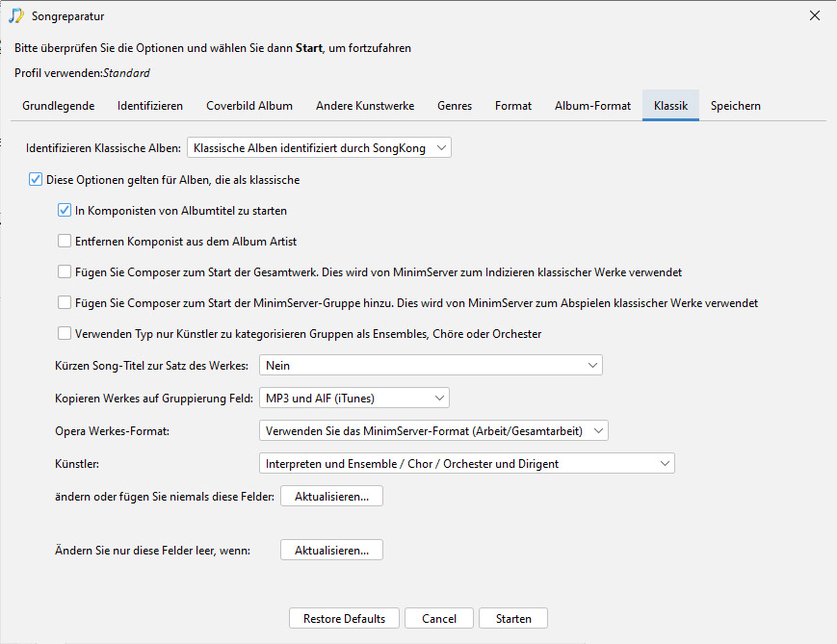Open the Künstler dropdown list
This screenshot has height=644, width=837.
click(466, 464)
